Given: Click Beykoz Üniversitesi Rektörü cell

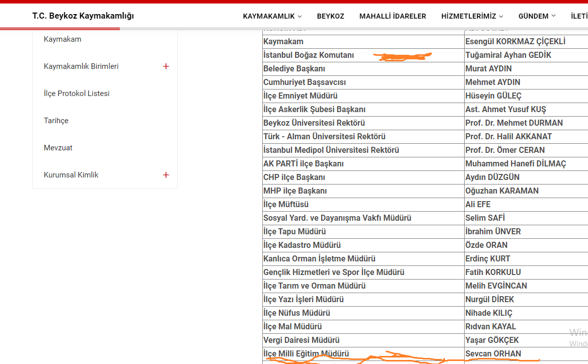Looking at the screenshot, I should pyautogui.click(x=363, y=123).
